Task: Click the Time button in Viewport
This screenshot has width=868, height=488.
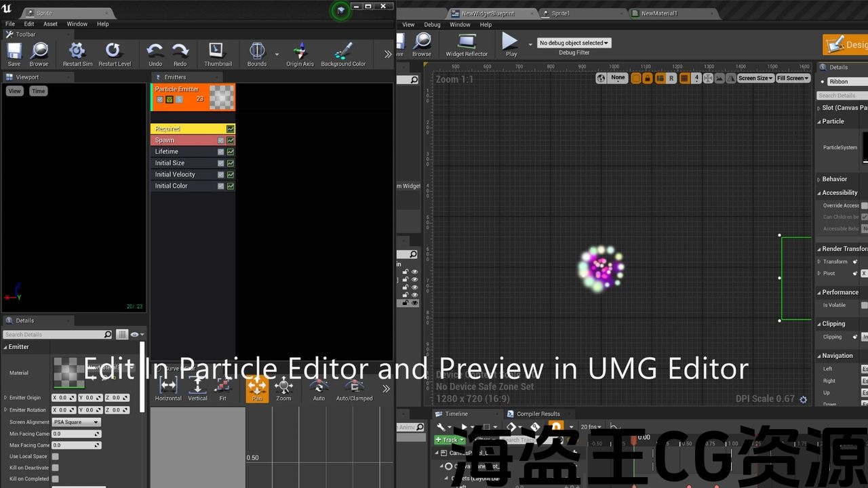Action: coord(39,91)
